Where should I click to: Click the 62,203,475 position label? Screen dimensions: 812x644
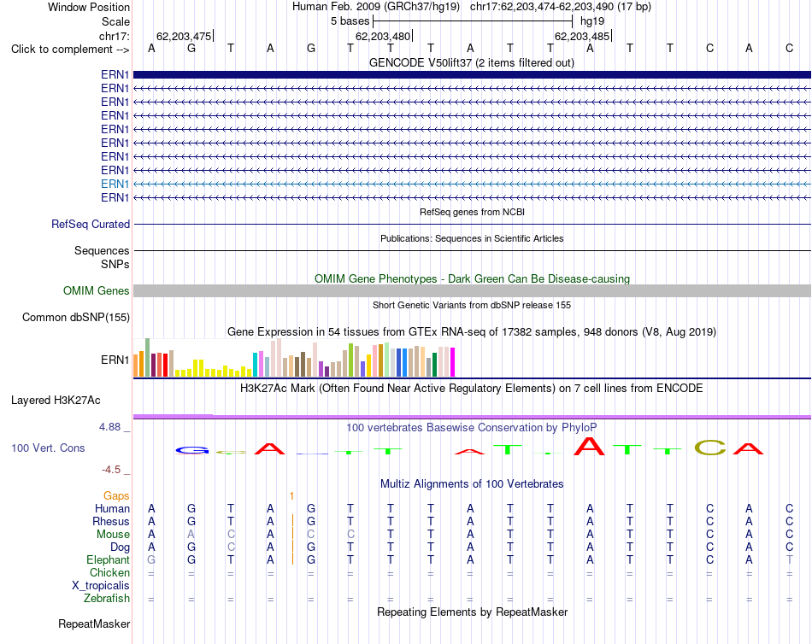184,36
